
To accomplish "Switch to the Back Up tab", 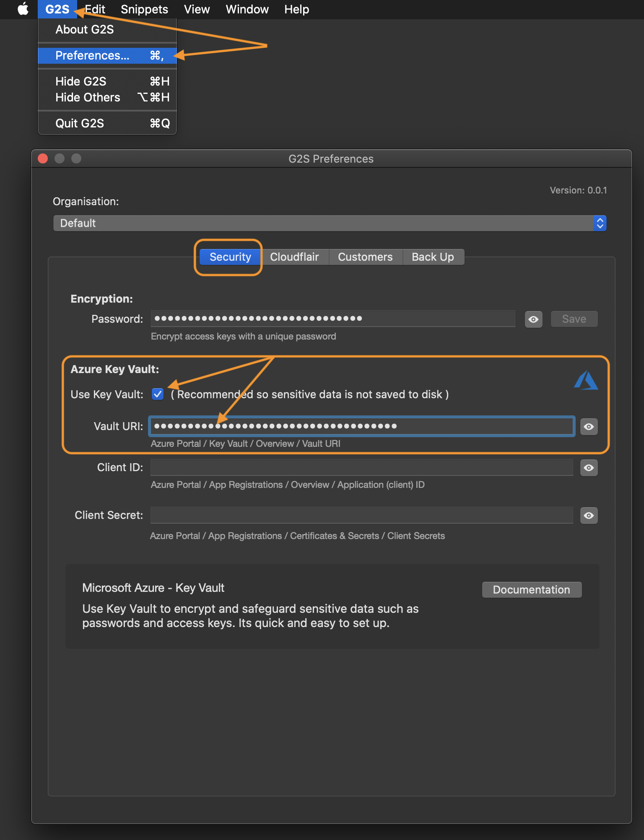I will (x=433, y=257).
